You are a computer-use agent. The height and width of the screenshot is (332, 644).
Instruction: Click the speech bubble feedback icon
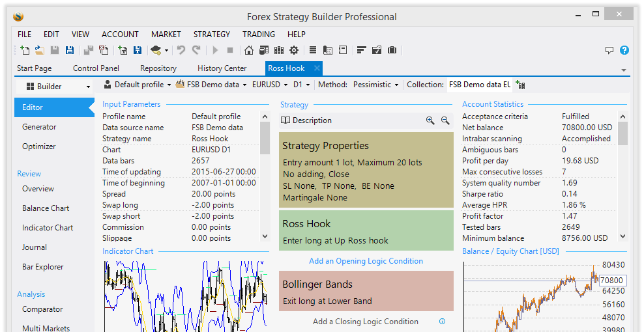click(x=609, y=51)
